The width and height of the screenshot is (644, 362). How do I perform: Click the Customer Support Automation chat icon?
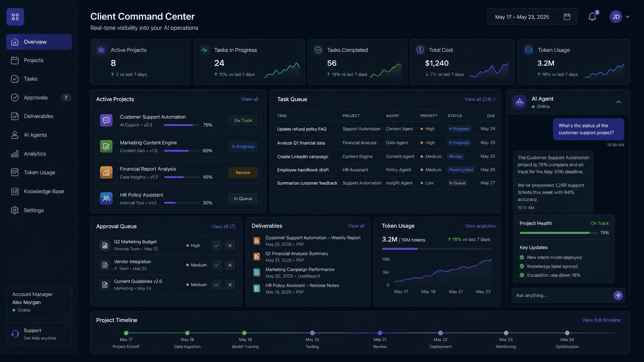[x=106, y=120]
